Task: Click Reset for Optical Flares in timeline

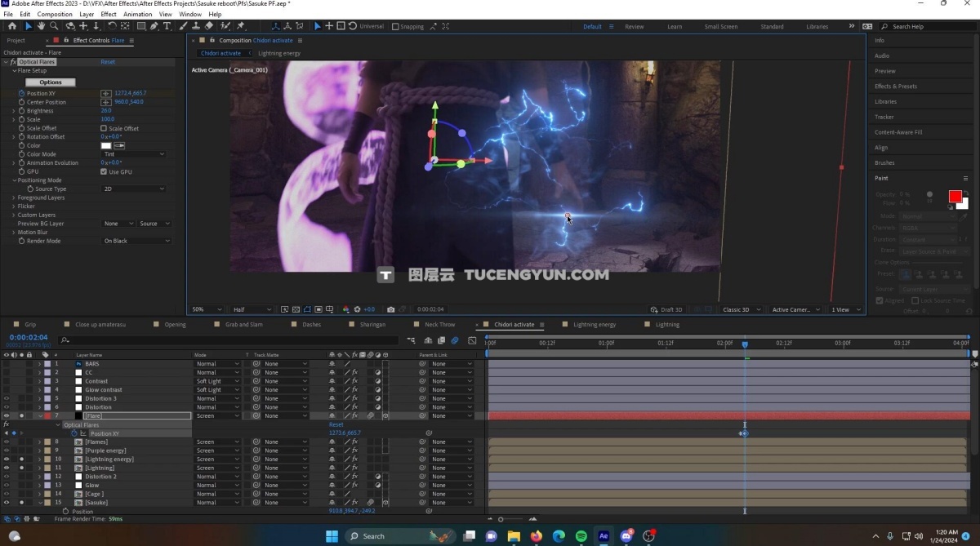Action: [x=336, y=424]
